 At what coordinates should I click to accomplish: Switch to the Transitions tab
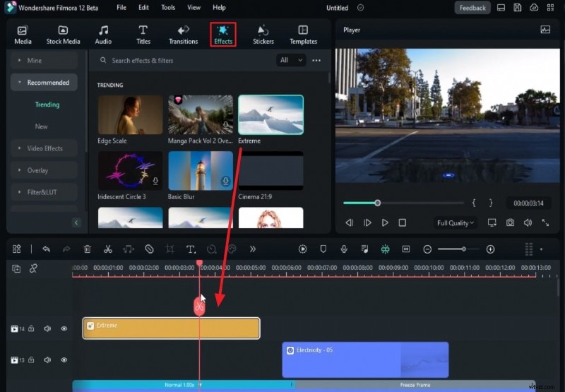tap(184, 34)
